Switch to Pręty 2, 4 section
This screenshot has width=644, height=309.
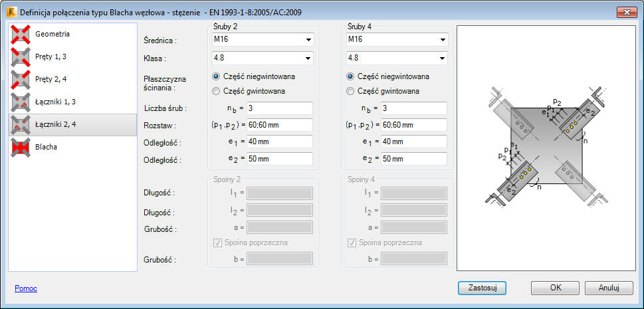tap(51, 79)
